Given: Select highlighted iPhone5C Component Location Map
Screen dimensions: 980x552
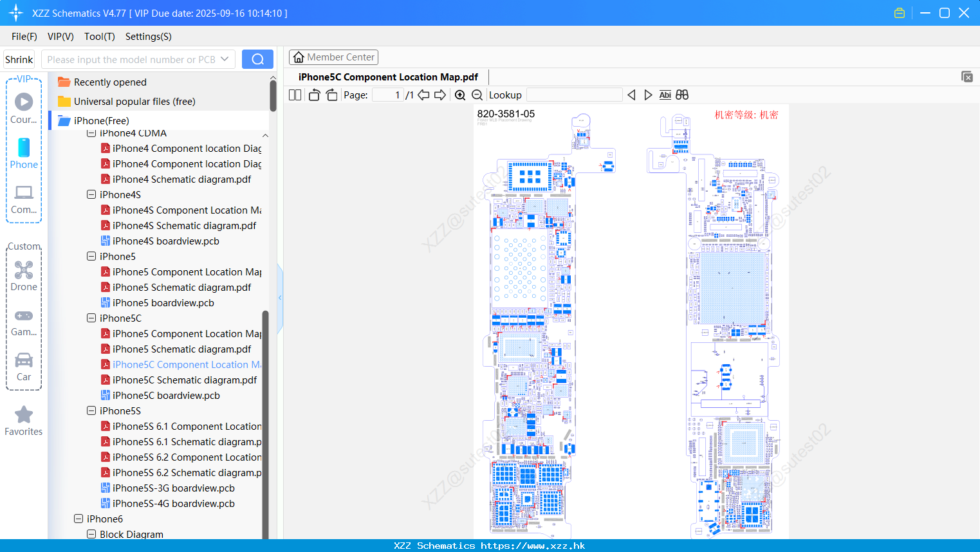Looking at the screenshot, I should (x=187, y=365).
